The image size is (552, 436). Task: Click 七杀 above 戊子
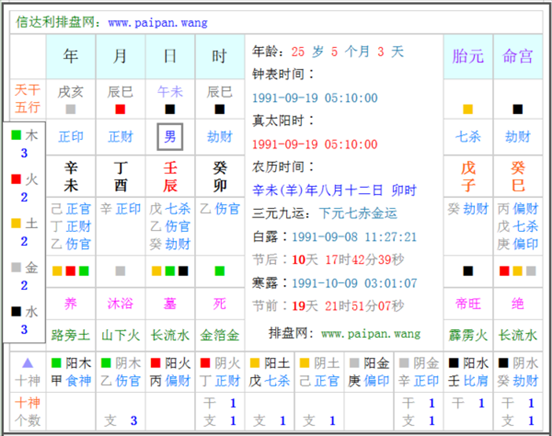tap(468, 137)
